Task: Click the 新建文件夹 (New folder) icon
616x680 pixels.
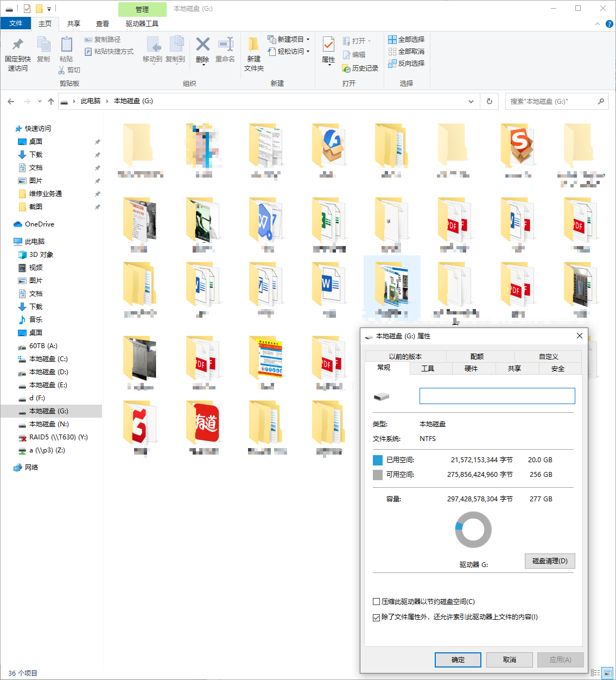Action: [253, 45]
